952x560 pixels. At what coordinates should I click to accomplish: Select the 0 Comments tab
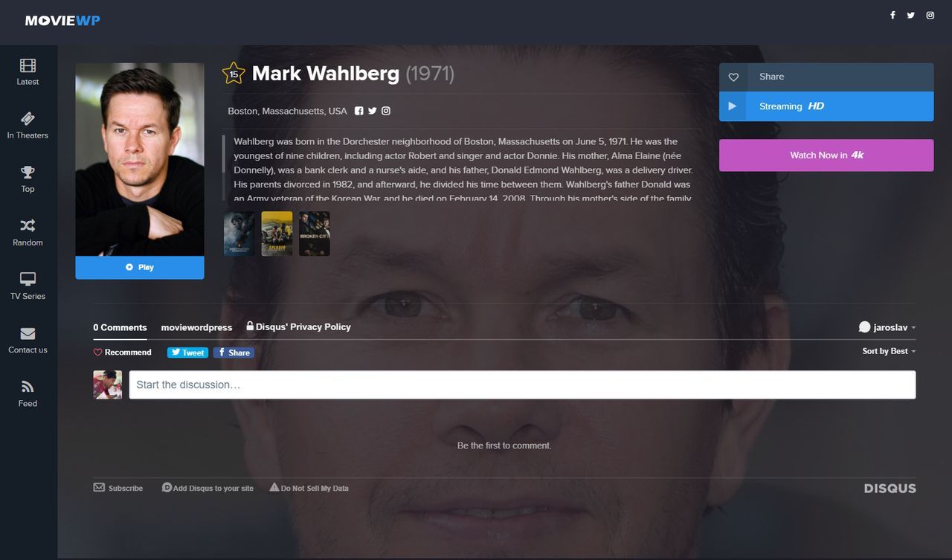pos(120,327)
